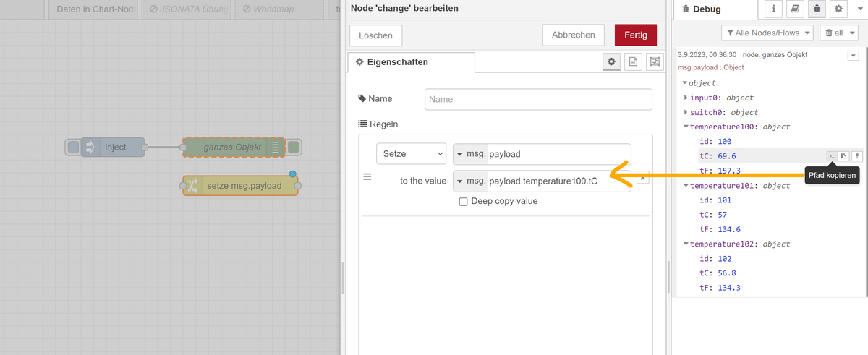This screenshot has height=355, width=868.
Task: Select the Debug sidebar tab
Action: click(x=715, y=9)
